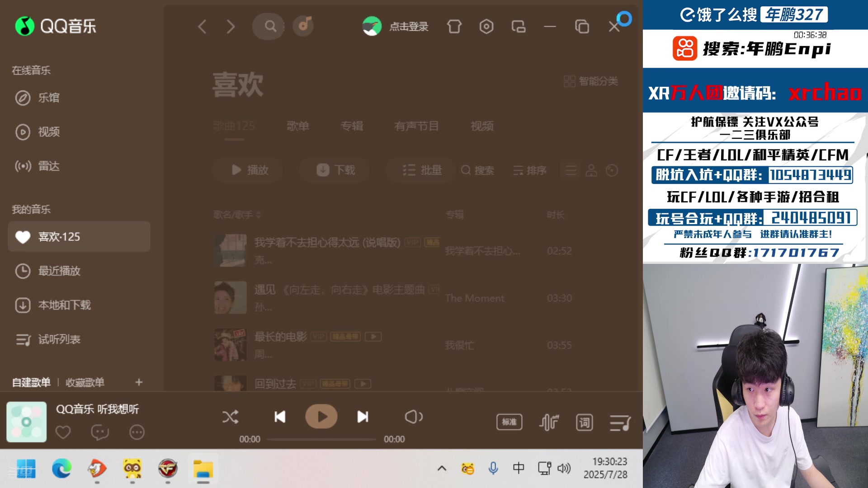Open song 我学着不去担心得太远 (说唱版)
The width and height of the screenshot is (868, 488).
(327, 243)
